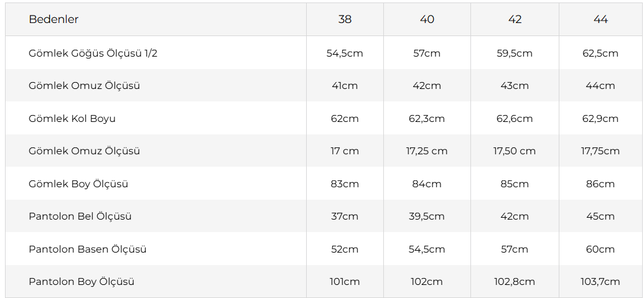Click the Pantolon Basen Ölçüsü row label

[88, 249]
